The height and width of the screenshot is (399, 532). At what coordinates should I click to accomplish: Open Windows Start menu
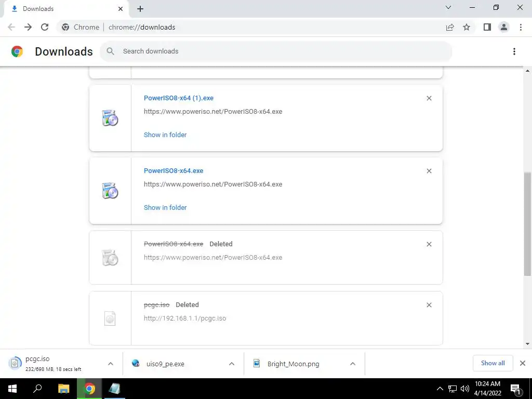[x=12, y=389]
